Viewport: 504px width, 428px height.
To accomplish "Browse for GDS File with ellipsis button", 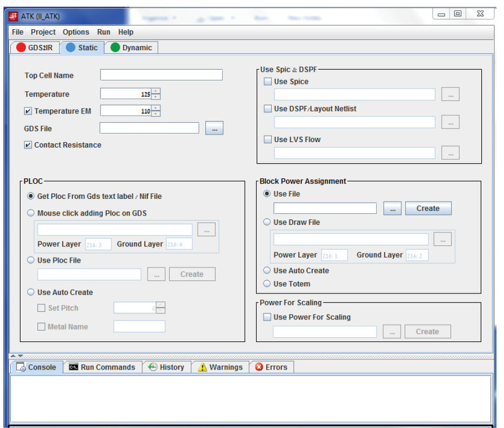I will tap(214, 129).
